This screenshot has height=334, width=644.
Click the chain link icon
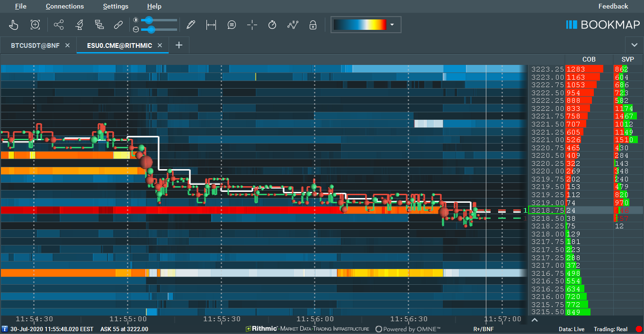(x=118, y=25)
